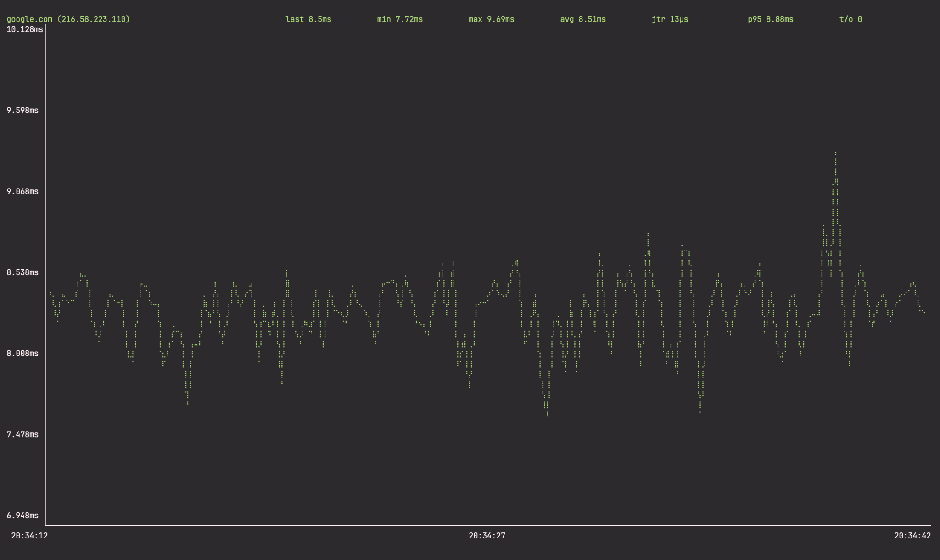
Task: Click the t/o 0 timeout counter
Action: coord(850,19)
